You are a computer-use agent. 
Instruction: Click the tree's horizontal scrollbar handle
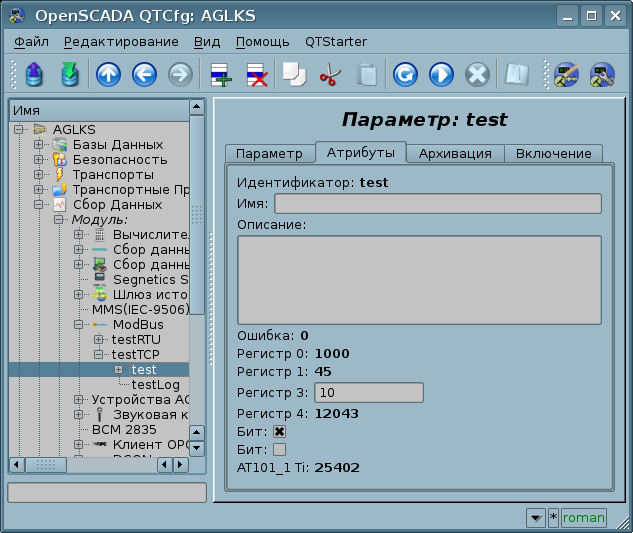click(44, 465)
